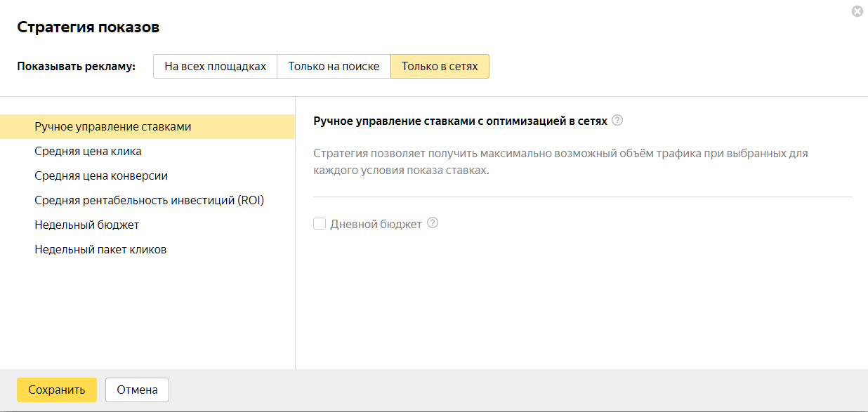The height and width of the screenshot is (412, 868).
Task: Switch to Только на поиске
Action: tap(334, 67)
